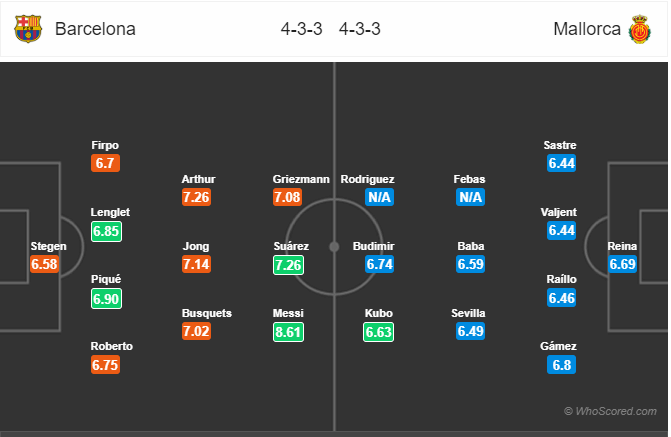671x437 pixels.
Task: Click the Mallorca club crest icon
Action: tap(639, 29)
